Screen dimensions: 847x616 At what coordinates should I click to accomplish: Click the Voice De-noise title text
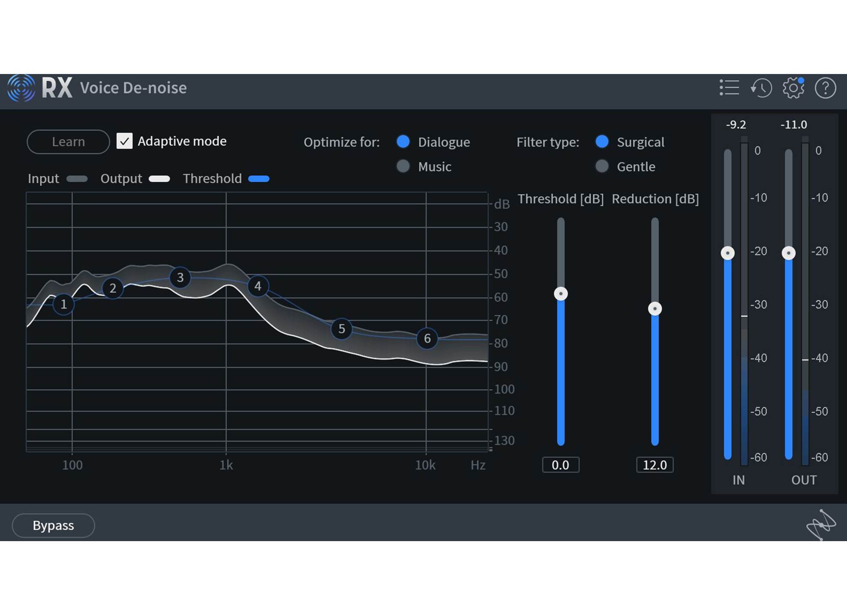pyautogui.click(x=133, y=88)
